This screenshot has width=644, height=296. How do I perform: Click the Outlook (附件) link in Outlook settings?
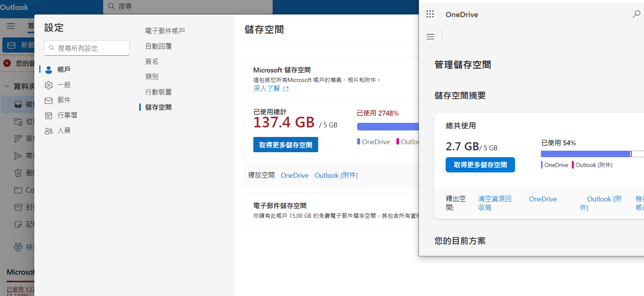coord(336,175)
